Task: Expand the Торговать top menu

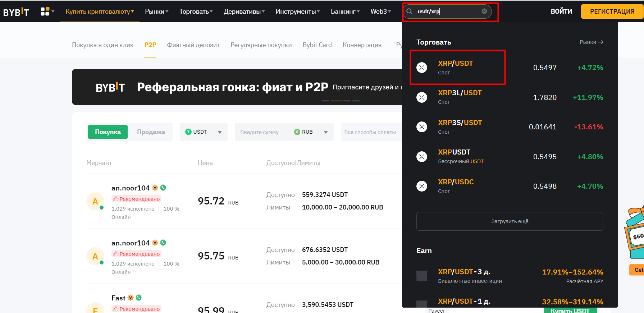Action: [x=196, y=11]
